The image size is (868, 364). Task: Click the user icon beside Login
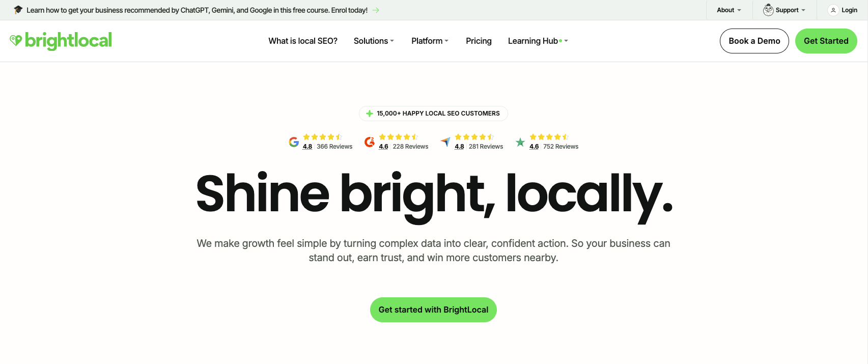pos(833,10)
